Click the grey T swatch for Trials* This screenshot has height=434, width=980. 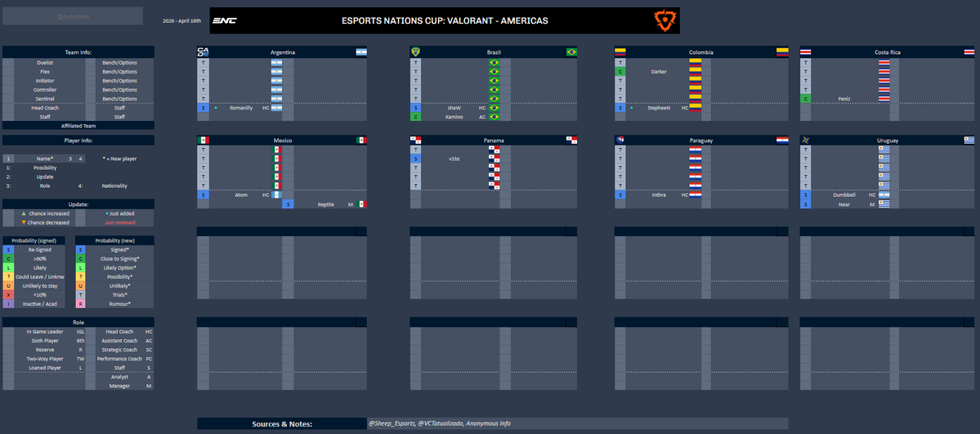(81, 294)
